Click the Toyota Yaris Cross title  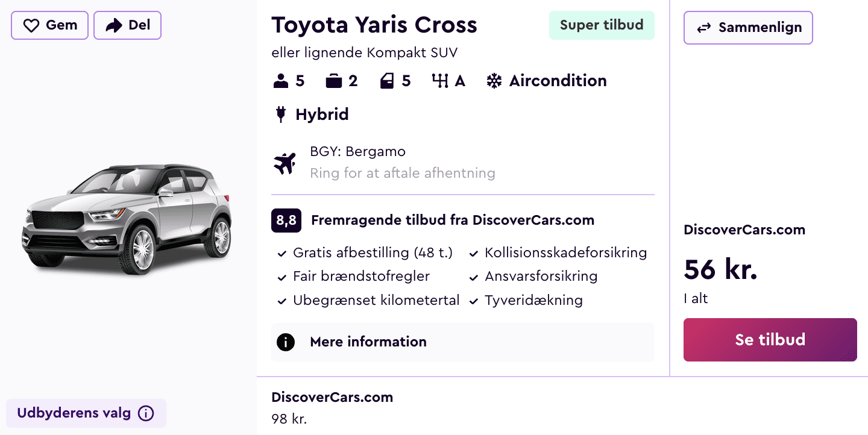pyautogui.click(x=374, y=25)
